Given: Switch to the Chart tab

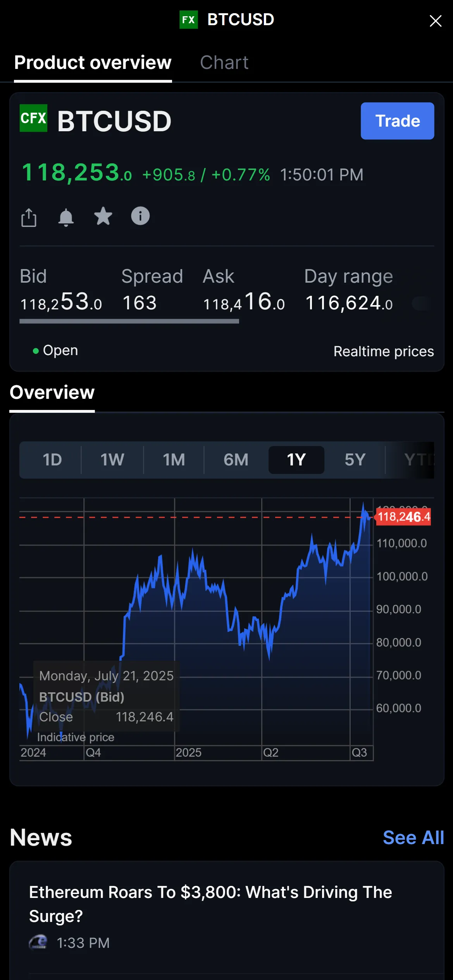Looking at the screenshot, I should point(224,63).
